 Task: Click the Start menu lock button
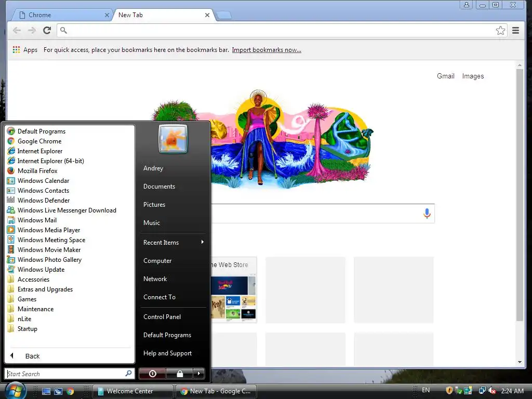(x=179, y=374)
